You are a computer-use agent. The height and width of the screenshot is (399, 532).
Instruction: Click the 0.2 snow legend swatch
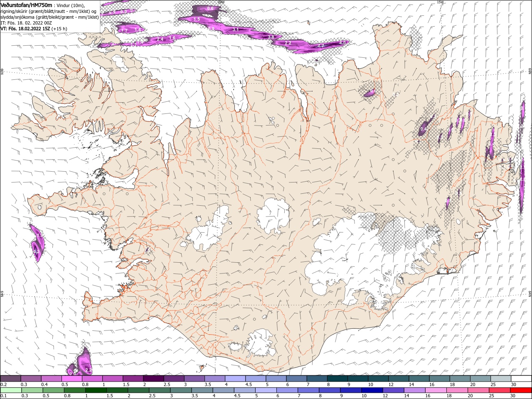click(11, 379)
